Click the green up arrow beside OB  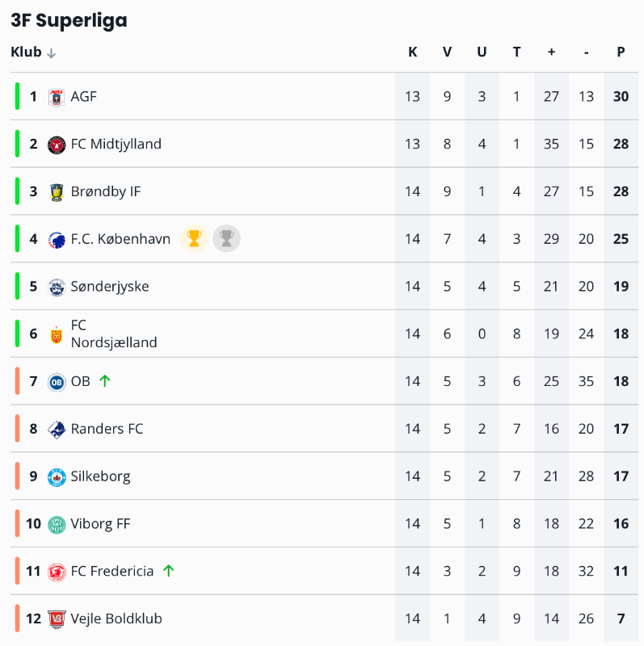click(x=104, y=381)
